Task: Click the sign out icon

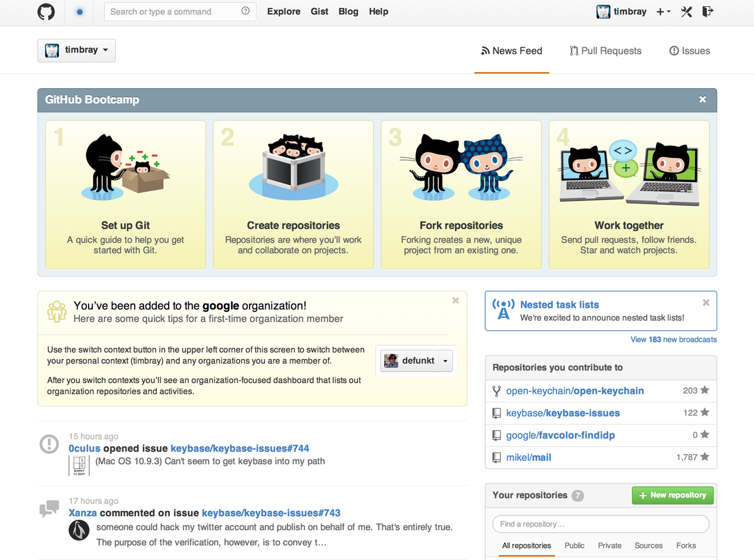Action: pos(707,12)
